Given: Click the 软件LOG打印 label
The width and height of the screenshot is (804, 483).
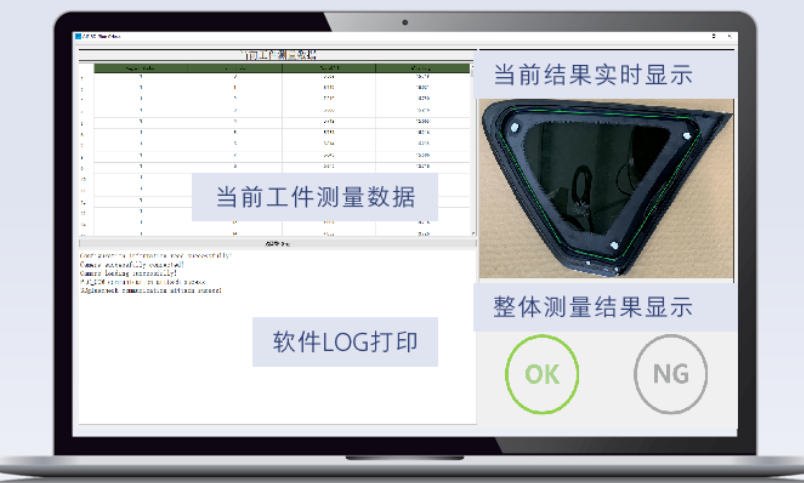Looking at the screenshot, I should [x=345, y=342].
